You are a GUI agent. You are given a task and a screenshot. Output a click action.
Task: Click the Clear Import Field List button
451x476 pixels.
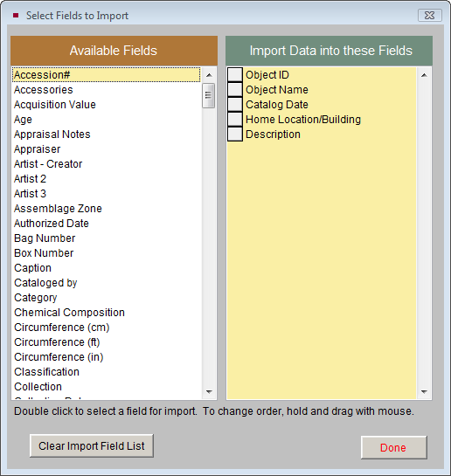click(x=92, y=445)
